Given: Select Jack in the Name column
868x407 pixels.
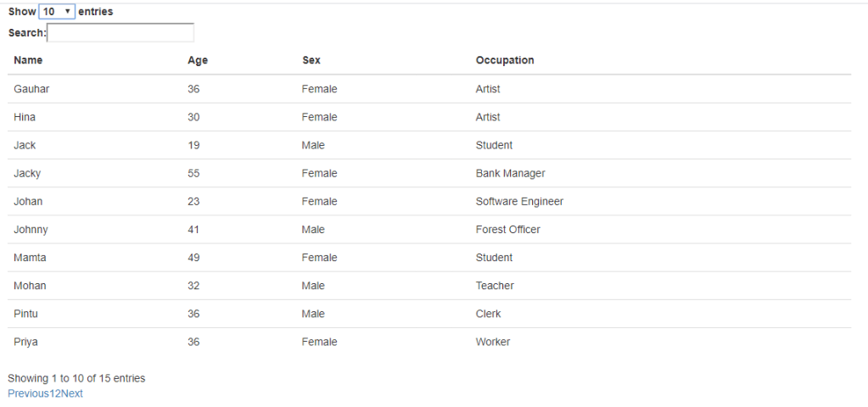Looking at the screenshot, I should click(25, 145).
